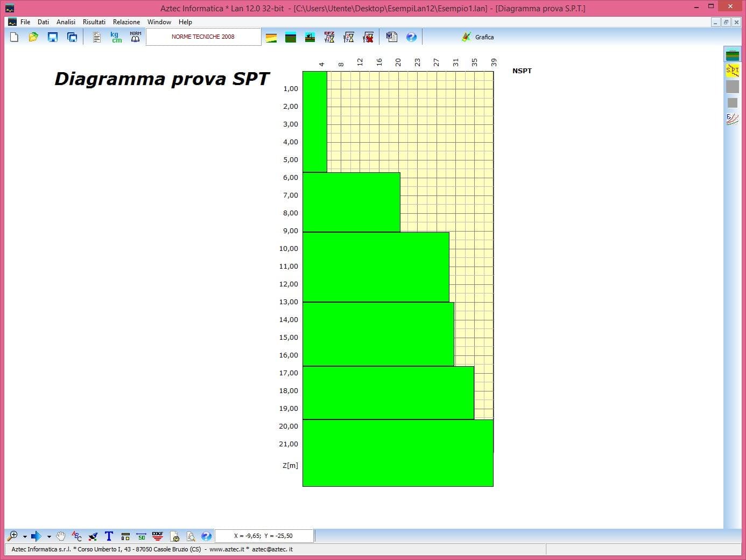Open the page setup icon in bottom toolbar

[x=174, y=536]
